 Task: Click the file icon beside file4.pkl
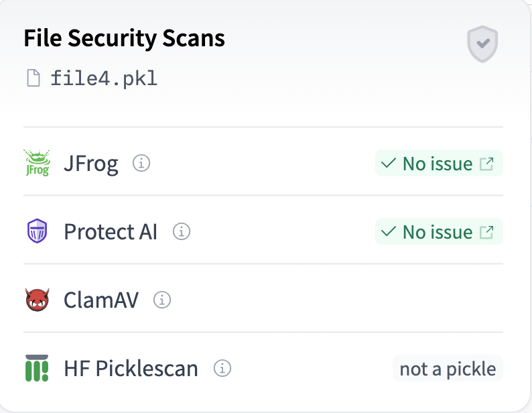pos(33,78)
